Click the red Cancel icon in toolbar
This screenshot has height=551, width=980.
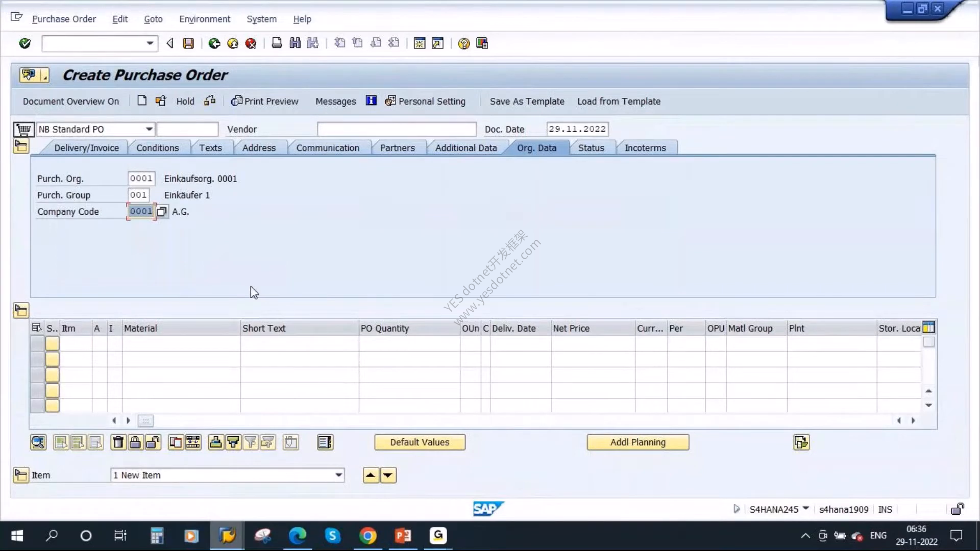pyautogui.click(x=251, y=43)
